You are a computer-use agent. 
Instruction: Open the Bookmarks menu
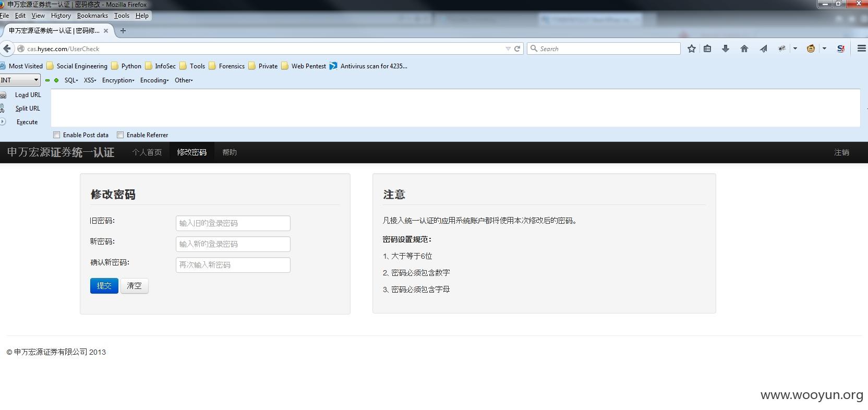[x=92, y=16]
